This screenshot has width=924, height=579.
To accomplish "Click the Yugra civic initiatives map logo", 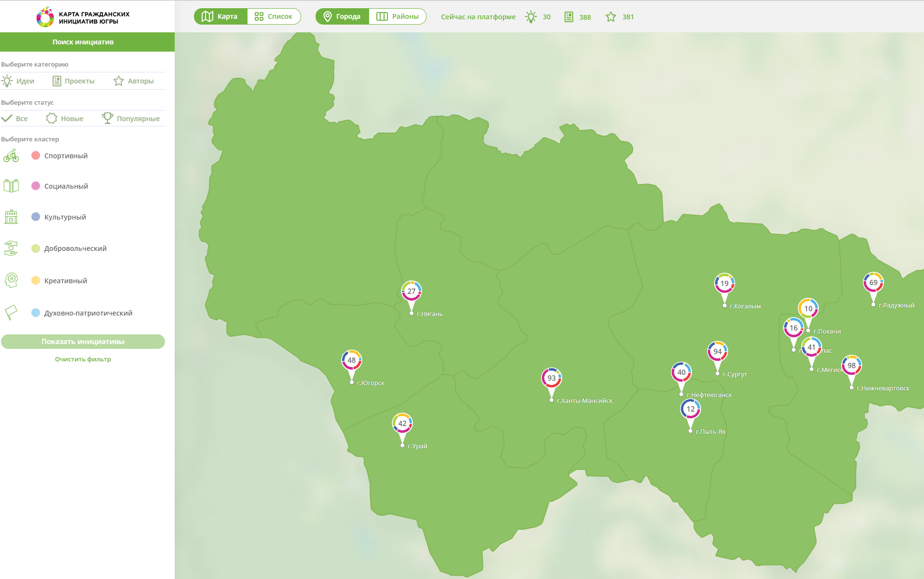I will 83,17.
